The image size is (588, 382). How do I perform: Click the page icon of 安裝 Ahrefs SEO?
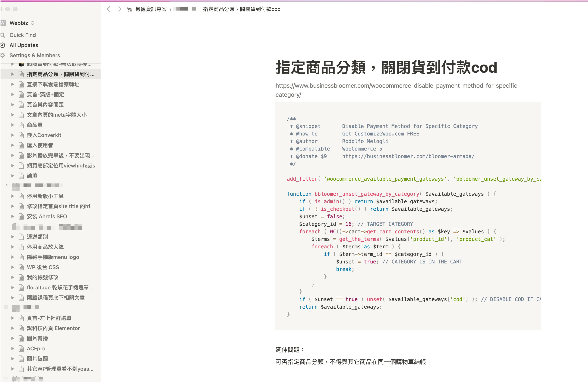21,216
